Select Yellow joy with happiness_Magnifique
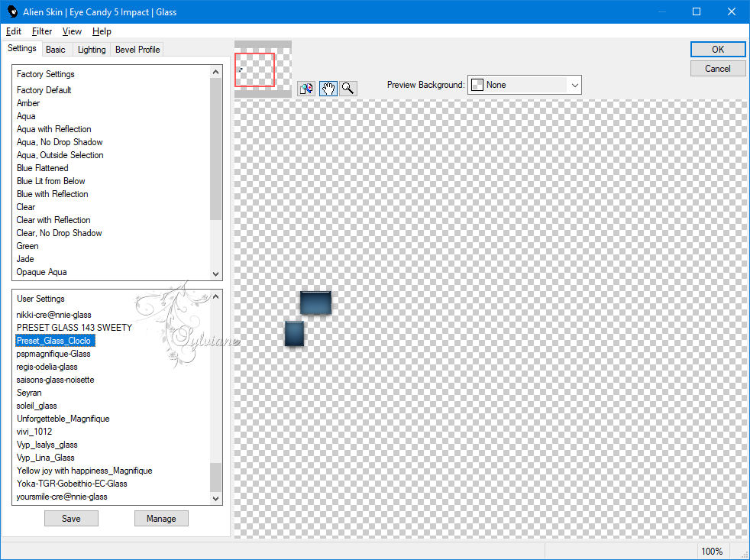The width and height of the screenshot is (750, 560). click(x=84, y=471)
